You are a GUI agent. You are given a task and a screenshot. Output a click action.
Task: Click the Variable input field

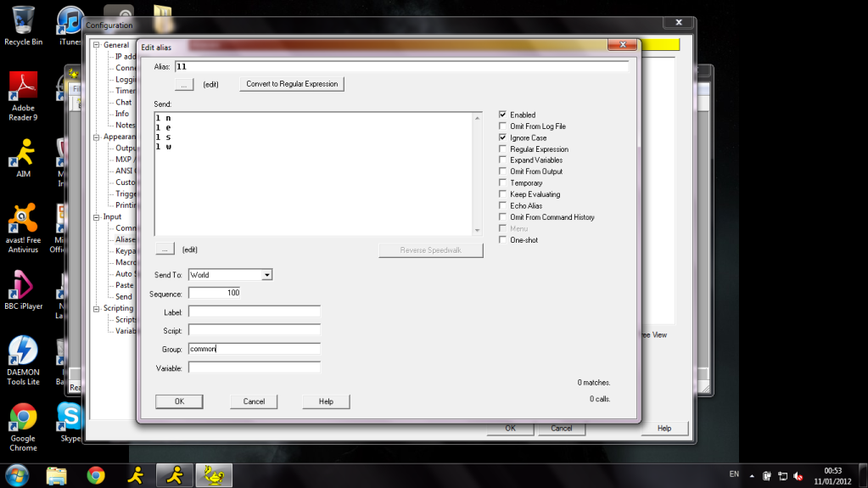click(x=254, y=367)
